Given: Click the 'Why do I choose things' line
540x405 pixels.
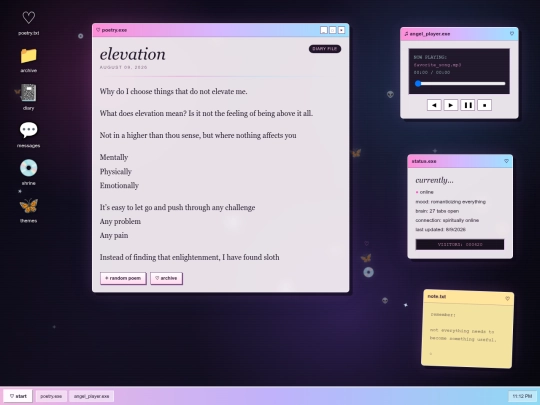Looking at the screenshot, I should (173, 91).
